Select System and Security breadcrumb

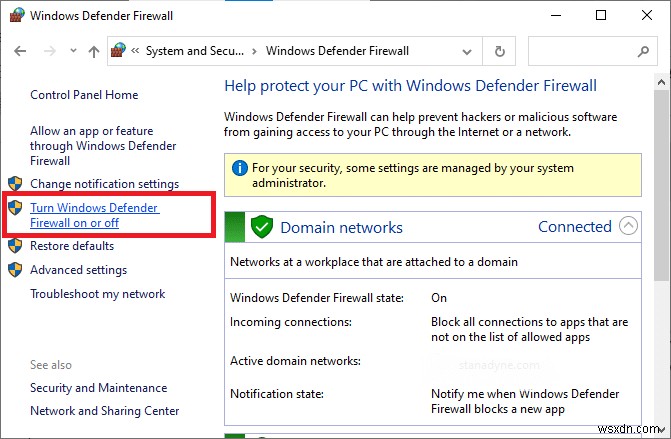[x=194, y=51]
